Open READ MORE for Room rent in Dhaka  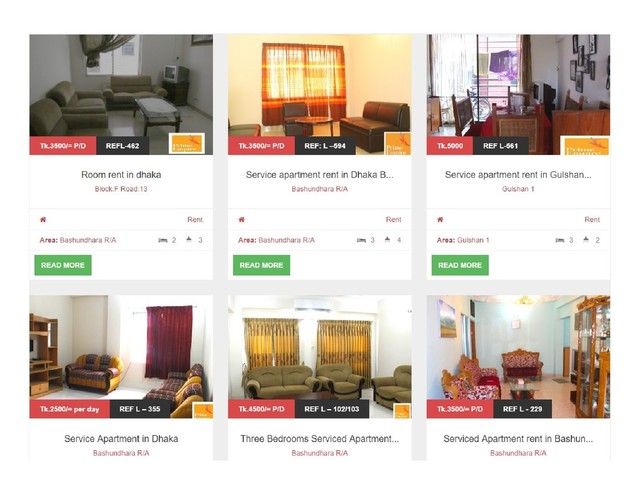click(x=63, y=265)
